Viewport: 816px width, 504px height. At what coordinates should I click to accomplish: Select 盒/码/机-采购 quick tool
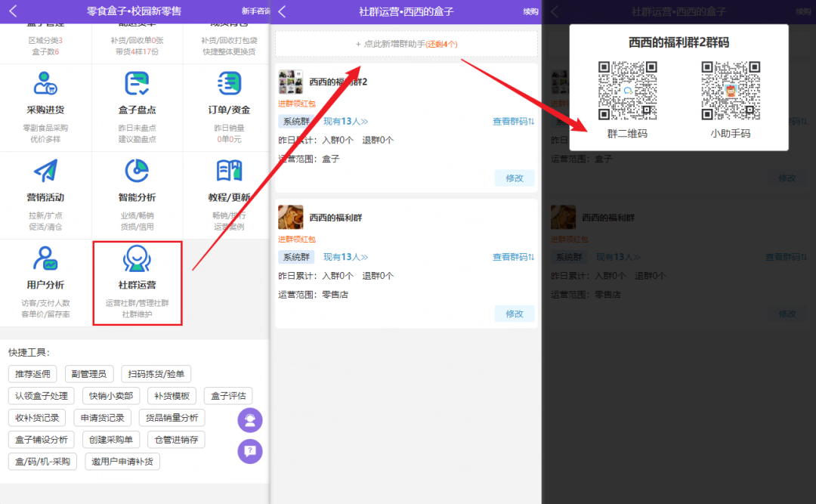(x=42, y=461)
